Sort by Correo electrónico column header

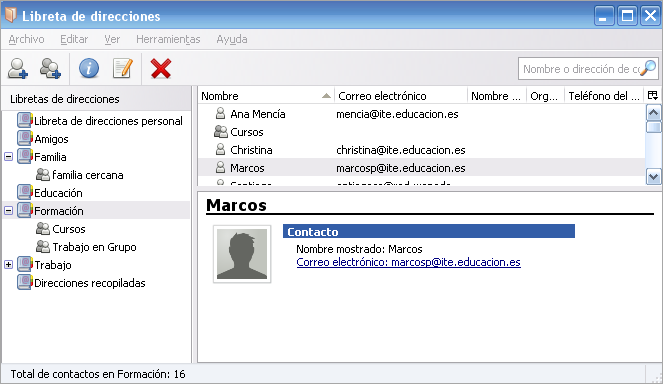coord(401,96)
